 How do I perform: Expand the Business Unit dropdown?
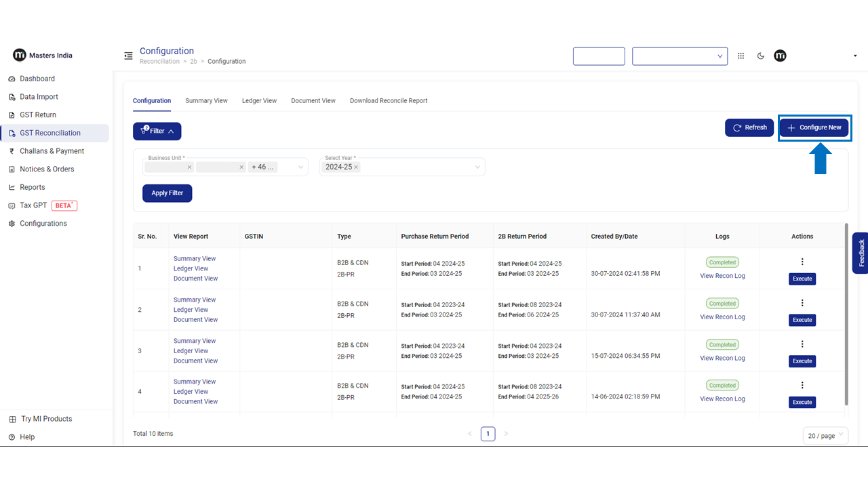click(300, 167)
